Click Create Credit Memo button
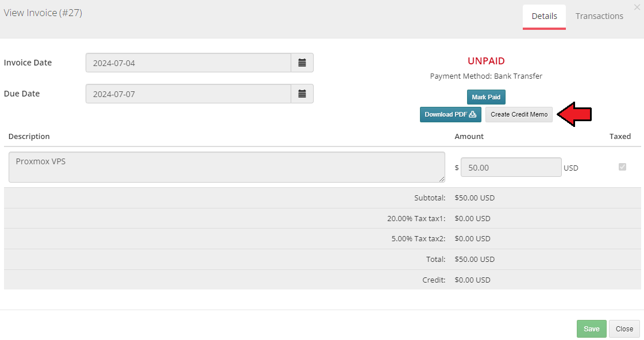644x340 pixels. [x=519, y=114]
